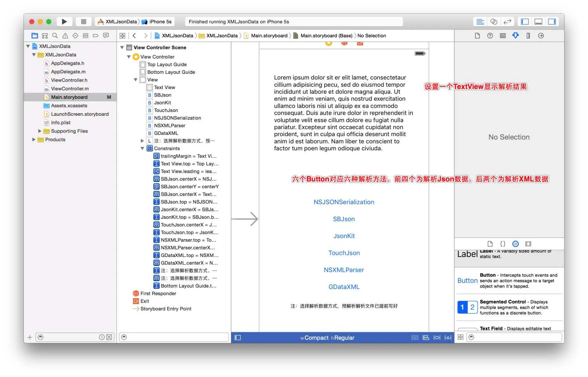Add a new file with plus button
Viewport: 588px width, 377px height.
[x=30, y=337]
